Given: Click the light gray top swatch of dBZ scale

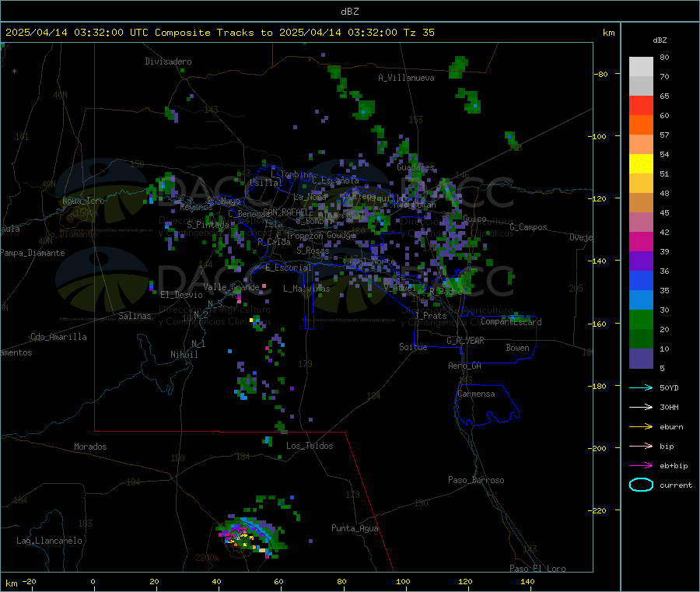Looking at the screenshot, I should click(x=641, y=67).
